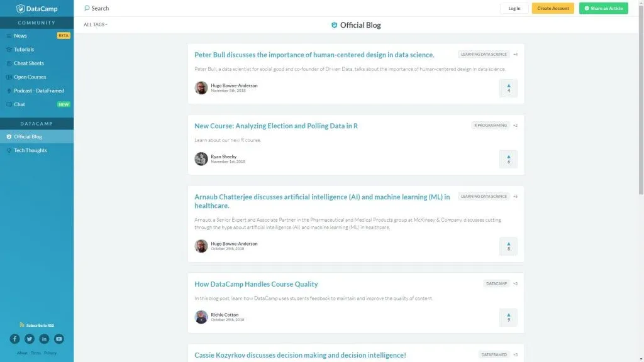Image resolution: width=644 pixels, height=362 pixels.
Task: Click Ryan Sheehy's profile picture
Action: click(x=201, y=159)
